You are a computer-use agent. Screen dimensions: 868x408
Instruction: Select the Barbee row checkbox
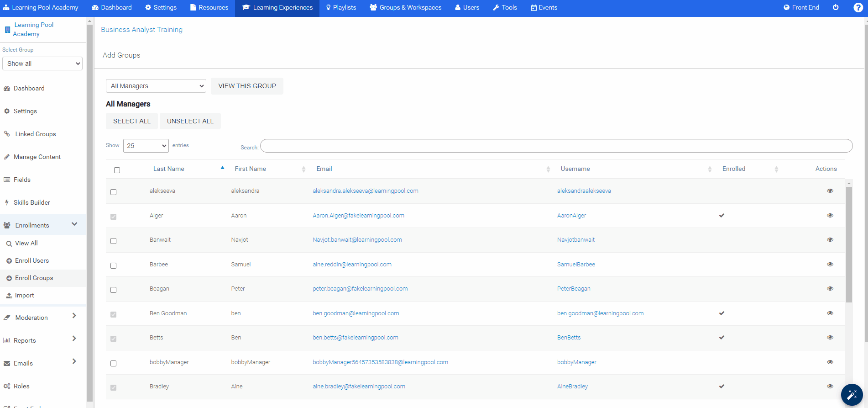pos(114,265)
